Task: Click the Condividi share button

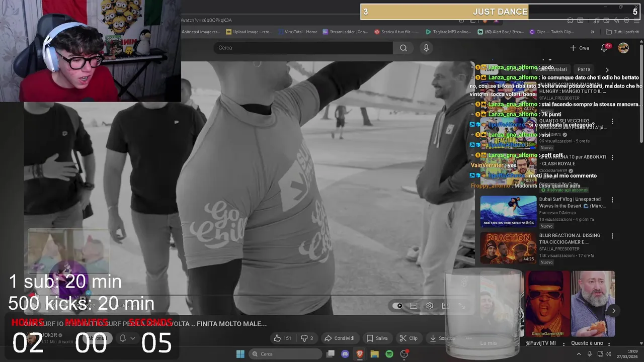Action: (340, 338)
